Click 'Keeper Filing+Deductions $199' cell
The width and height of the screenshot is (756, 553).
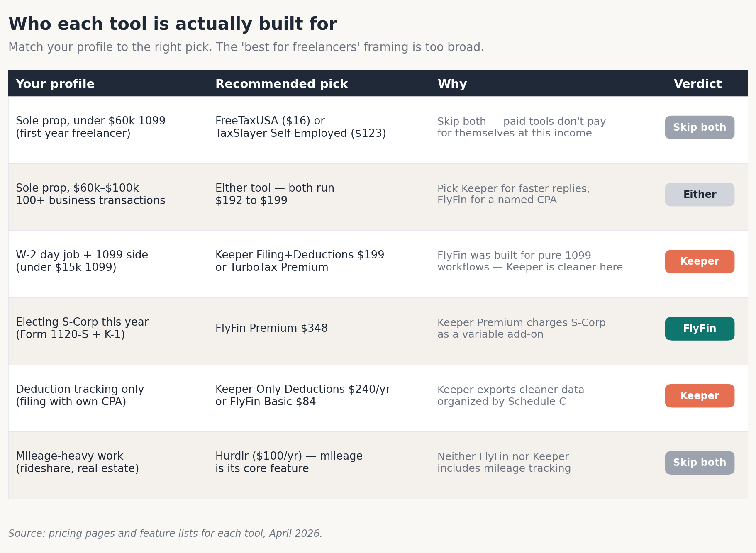(300, 261)
